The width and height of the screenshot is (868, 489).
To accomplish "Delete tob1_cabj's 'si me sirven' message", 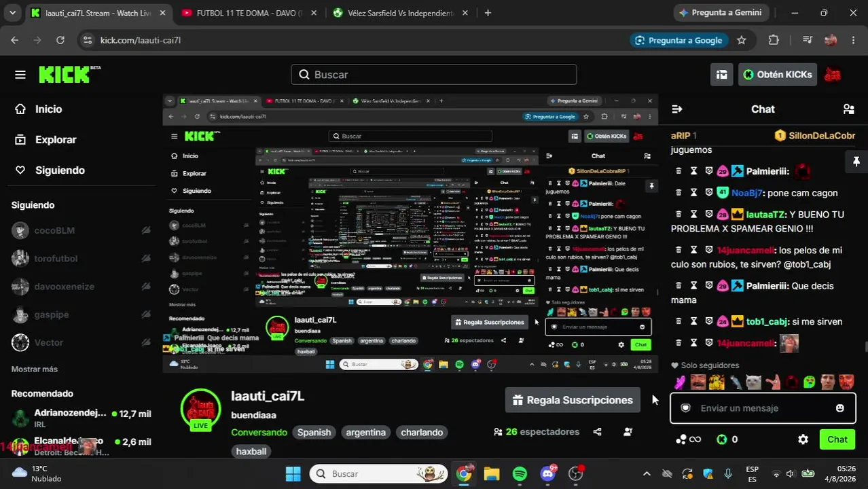I will [679, 322].
